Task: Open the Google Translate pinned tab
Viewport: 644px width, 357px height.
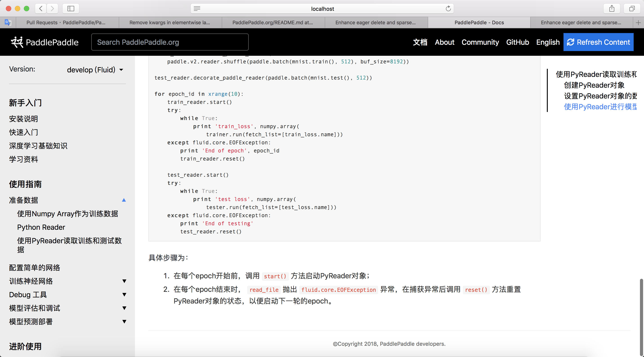Action: click(8, 22)
